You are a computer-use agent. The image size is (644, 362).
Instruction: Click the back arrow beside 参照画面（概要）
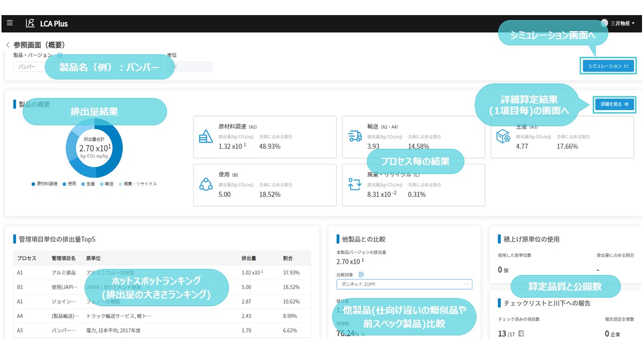(x=7, y=44)
